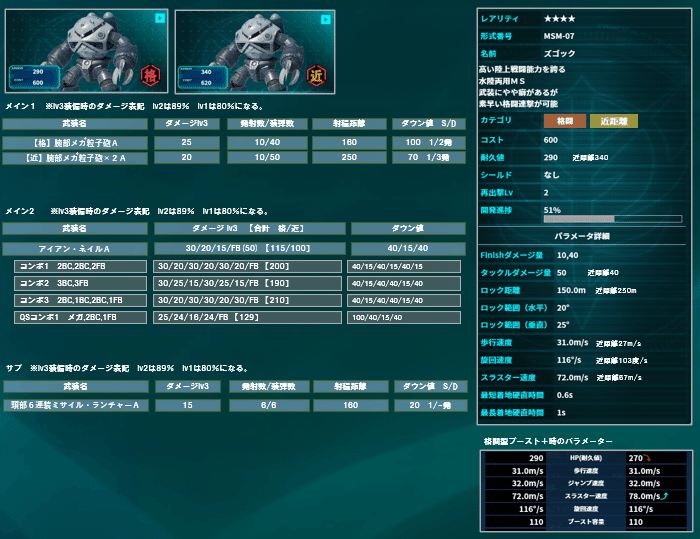Click the 10/50 ammo cell
Viewport: 700px width, 539px height.
267,157
